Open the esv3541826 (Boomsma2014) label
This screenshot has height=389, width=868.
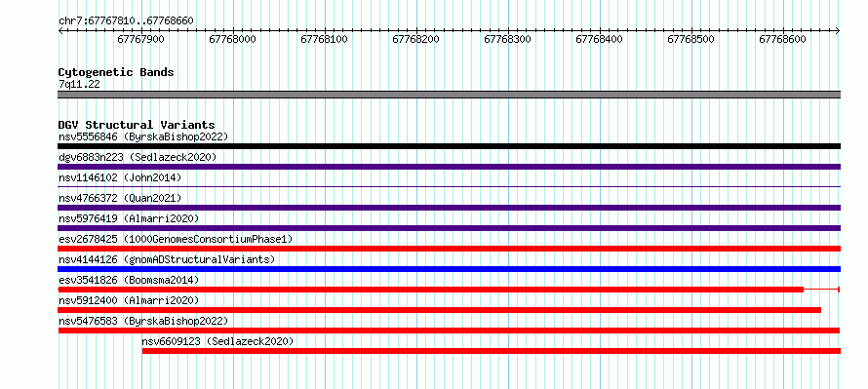click(x=129, y=280)
